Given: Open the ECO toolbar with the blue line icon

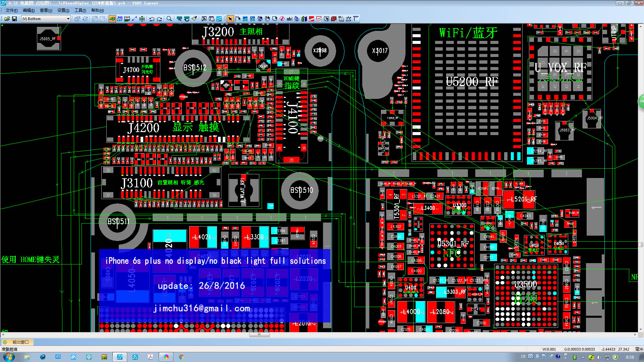Looking at the screenshot, I should [x=135, y=19].
